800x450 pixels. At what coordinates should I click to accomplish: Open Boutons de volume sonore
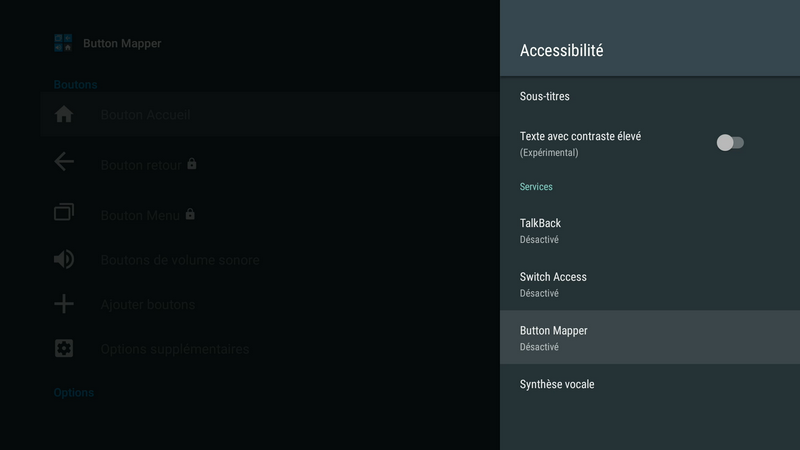(180, 260)
